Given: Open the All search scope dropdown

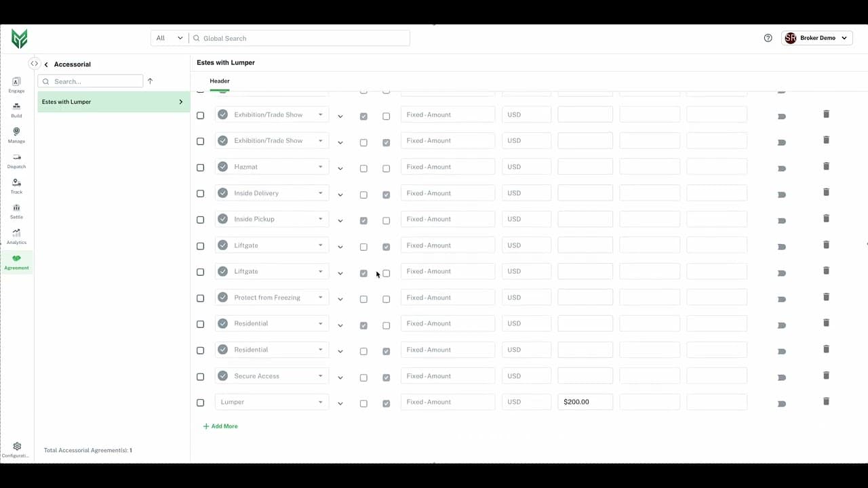Looking at the screenshot, I should point(170,38).
